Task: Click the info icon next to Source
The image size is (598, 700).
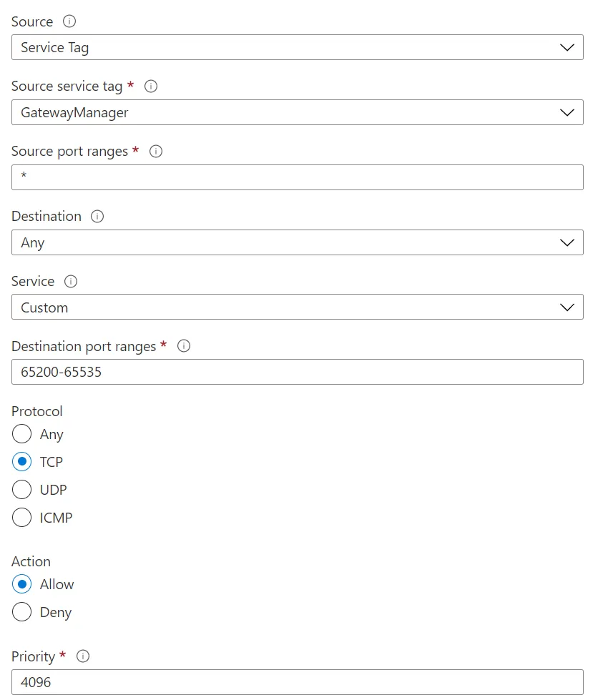Action: (x=69, y=21)
